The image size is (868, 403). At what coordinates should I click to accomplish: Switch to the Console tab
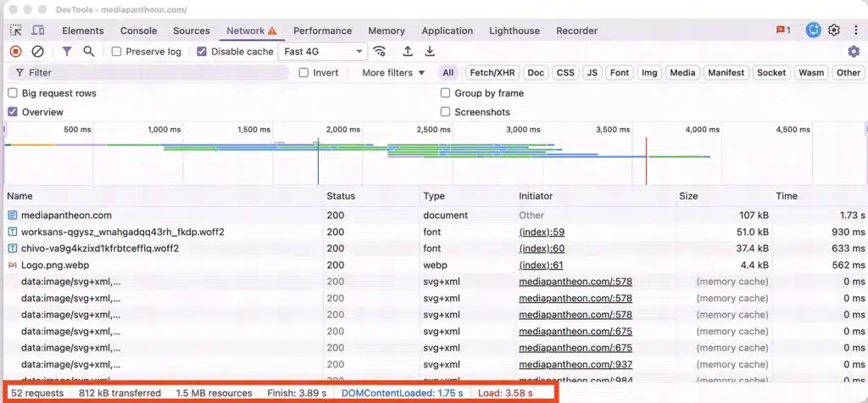139,31
